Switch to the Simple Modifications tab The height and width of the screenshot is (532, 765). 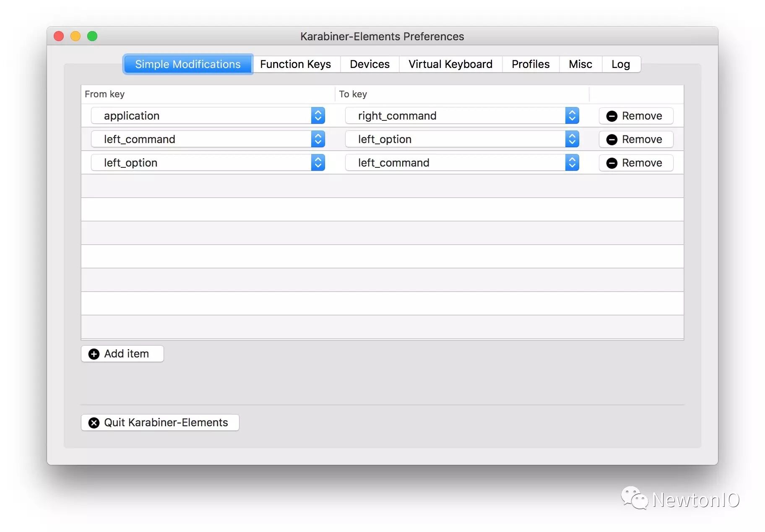188,64
